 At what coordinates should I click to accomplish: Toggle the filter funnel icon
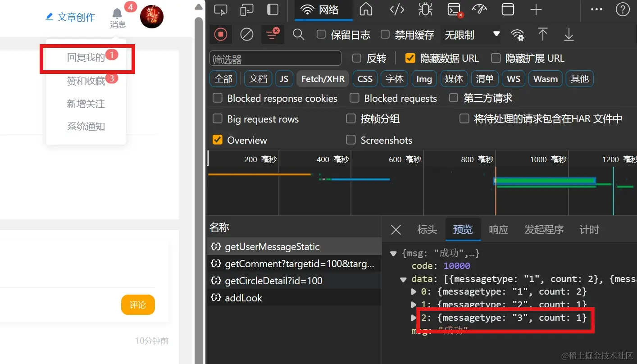[x=272, y=34]
